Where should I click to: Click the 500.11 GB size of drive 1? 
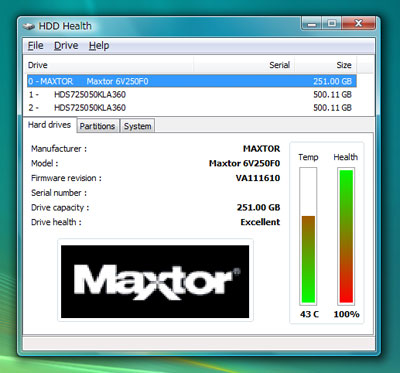[332, 95]
